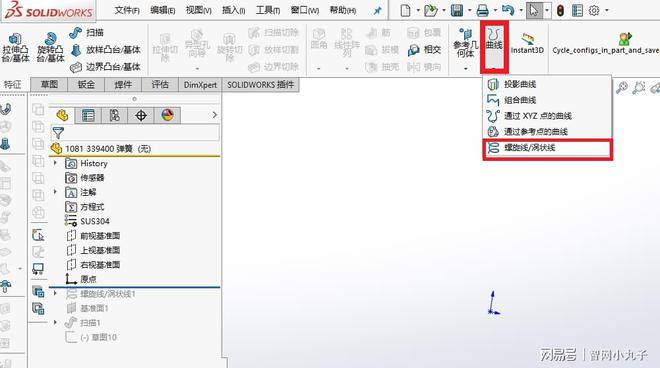Expand the 扫描1 tree node
660x368 pixels.
tap(55, 323)
